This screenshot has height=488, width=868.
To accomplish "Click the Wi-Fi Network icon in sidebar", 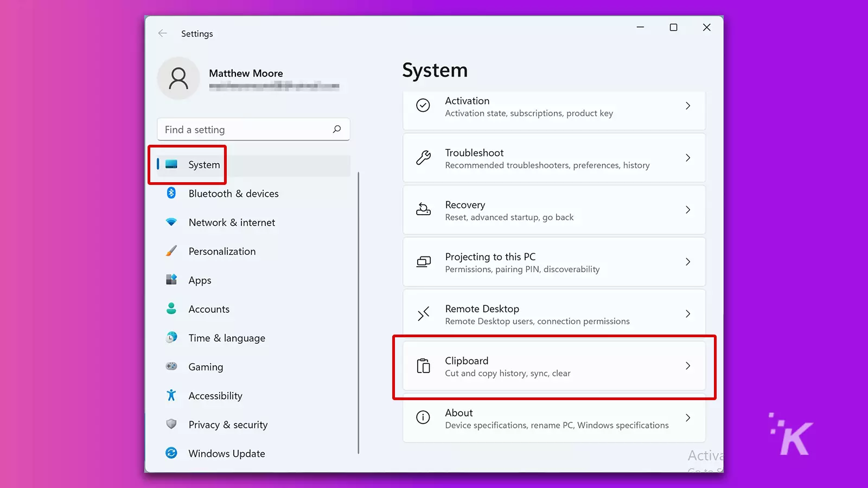I will 171,222.
